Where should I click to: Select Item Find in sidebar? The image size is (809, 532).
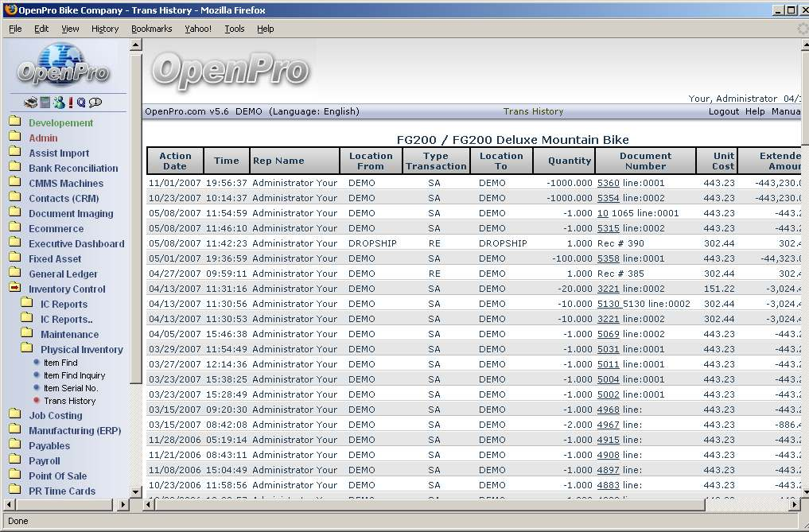click(x=60, y=363)
